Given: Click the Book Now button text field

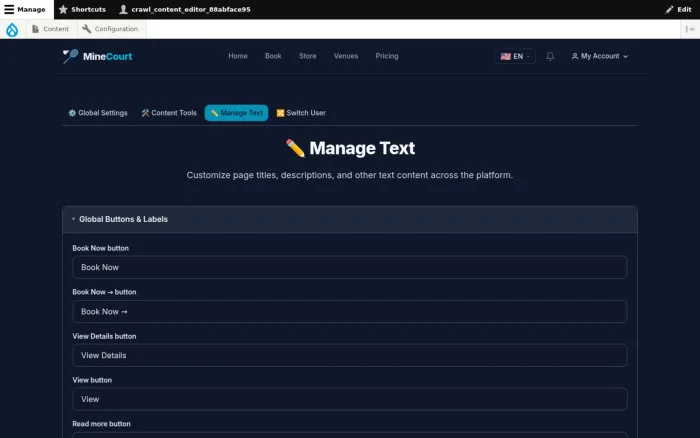Looking at the screenshot, I should (x=350, y=267).
